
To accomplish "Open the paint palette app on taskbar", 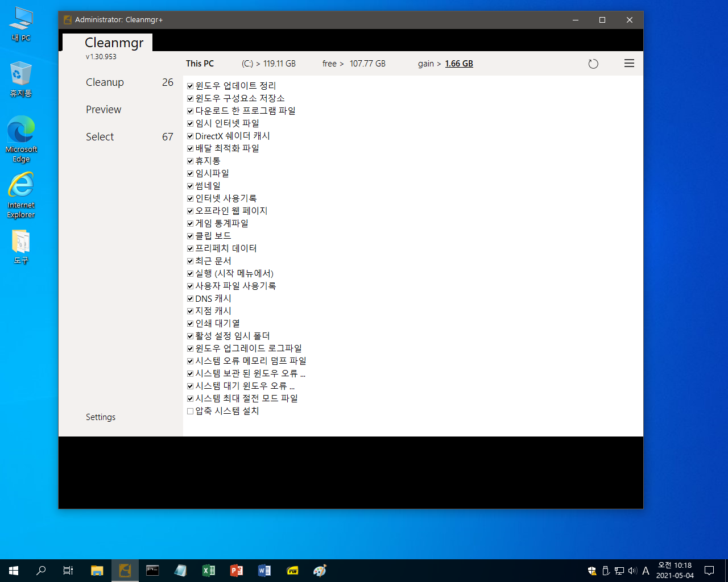I will 320,571.
